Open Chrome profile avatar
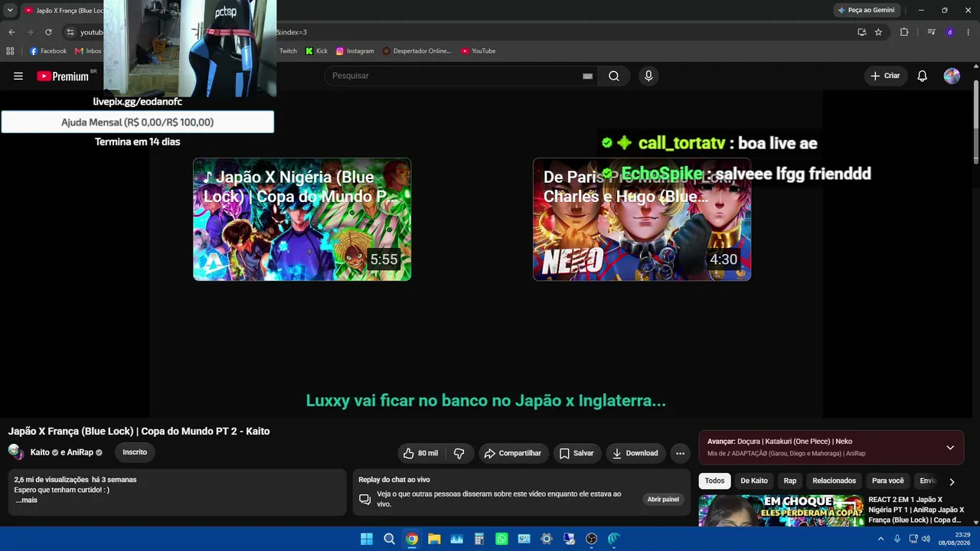This screenshot has width=980, height=551. (x=950, y=32)
